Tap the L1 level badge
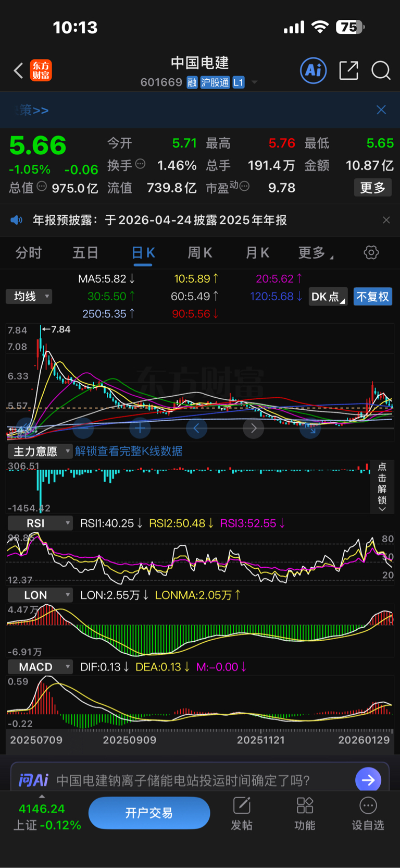 coord(239,82)
